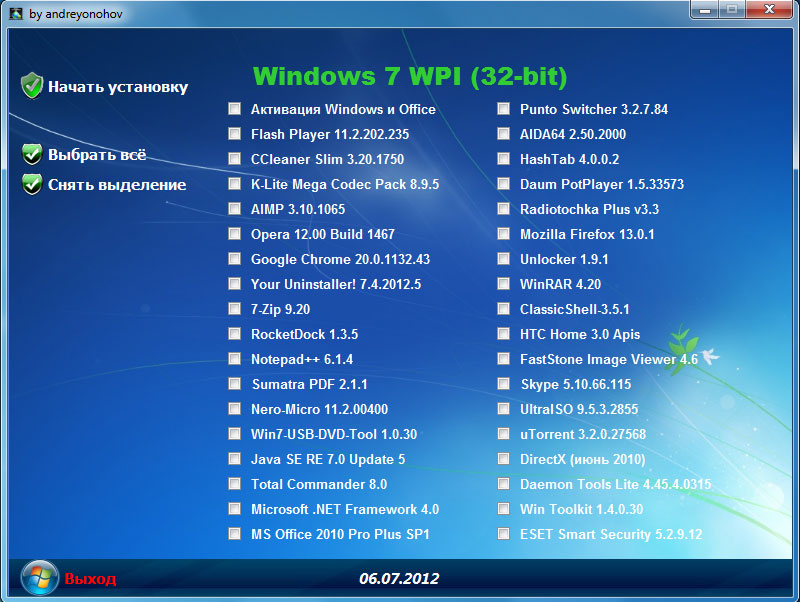Tick the CCleaner Slim 3.20.1750 checkbox
The height and width of the screenshot is (602, 800).
234,159
